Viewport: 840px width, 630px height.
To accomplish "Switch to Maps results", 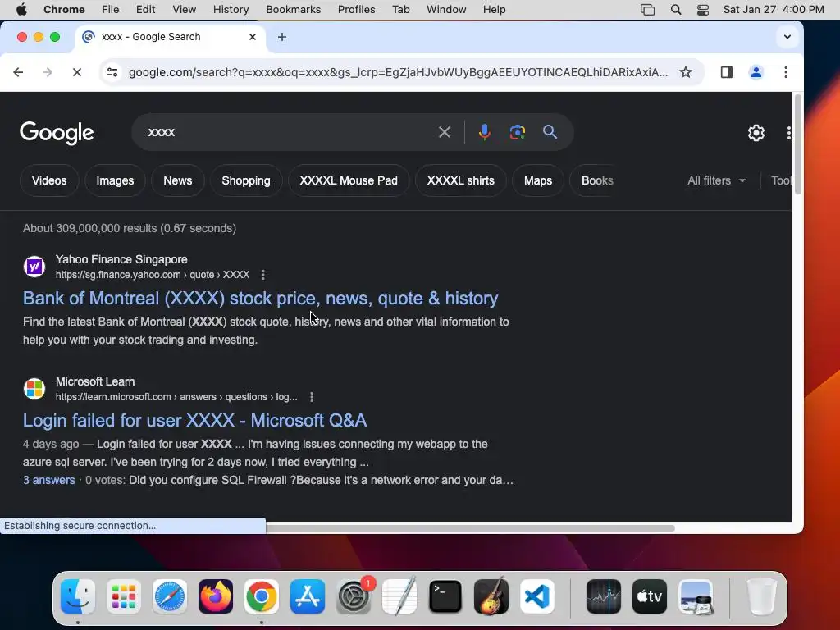I will pyautogui.click(x=538, y=180).
